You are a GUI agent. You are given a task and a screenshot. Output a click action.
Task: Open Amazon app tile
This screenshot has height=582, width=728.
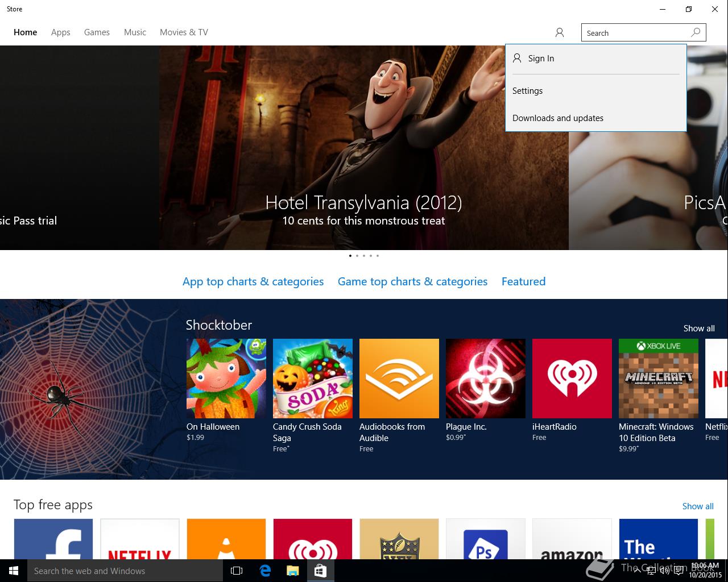pyautogui.click(x=572, y=539)
